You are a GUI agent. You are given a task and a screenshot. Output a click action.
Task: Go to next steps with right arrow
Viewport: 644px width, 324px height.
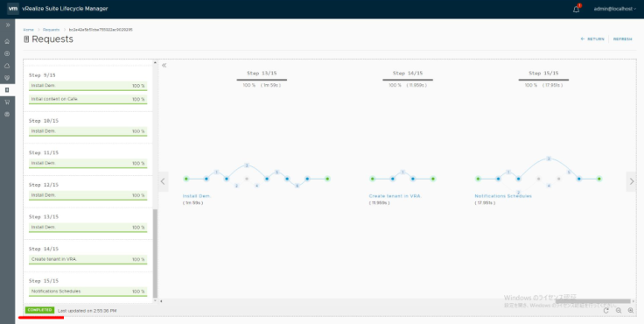coord(631,181)
